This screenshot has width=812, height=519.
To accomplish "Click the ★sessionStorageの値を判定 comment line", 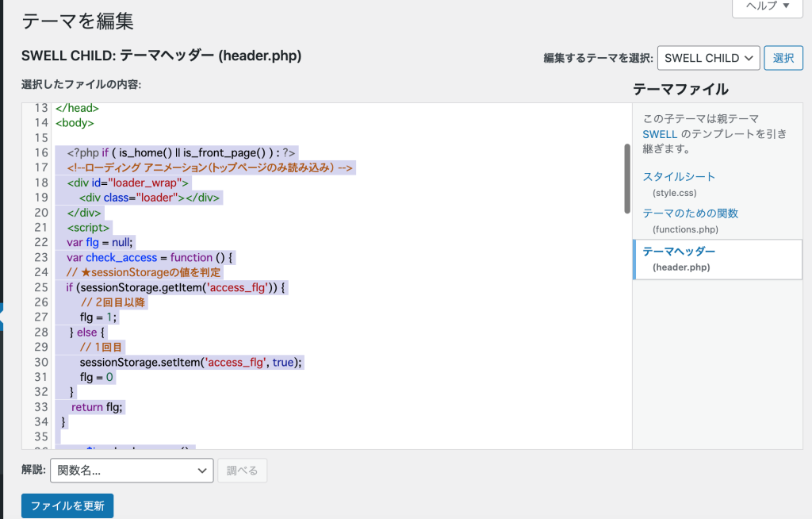I will point(144,272).
